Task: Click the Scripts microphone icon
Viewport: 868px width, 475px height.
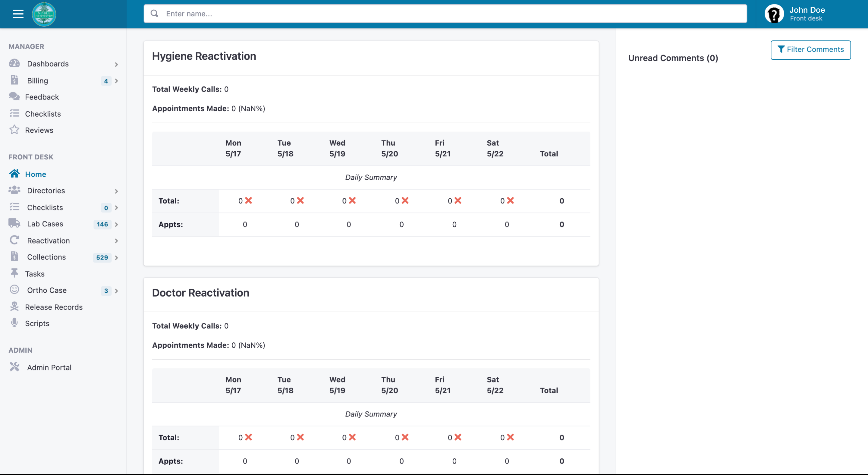Action: point(14,323)
